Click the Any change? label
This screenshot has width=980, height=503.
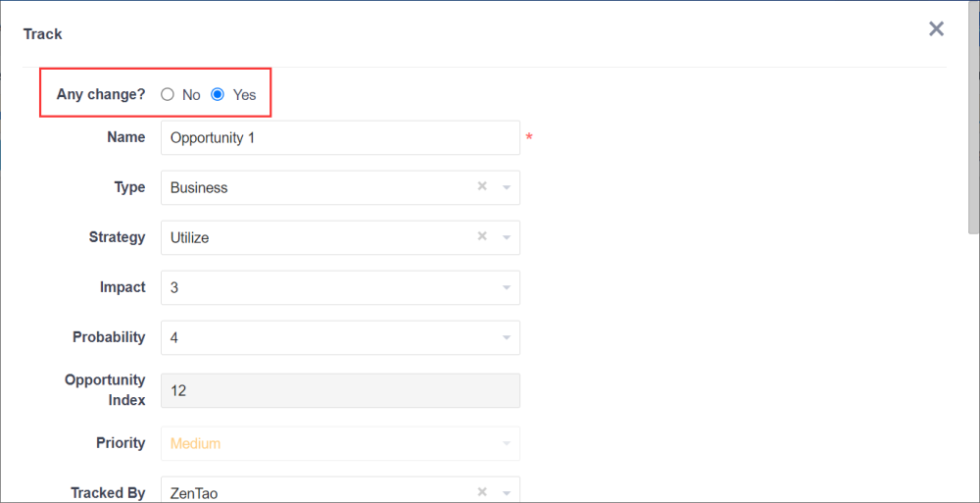[101, 94]
